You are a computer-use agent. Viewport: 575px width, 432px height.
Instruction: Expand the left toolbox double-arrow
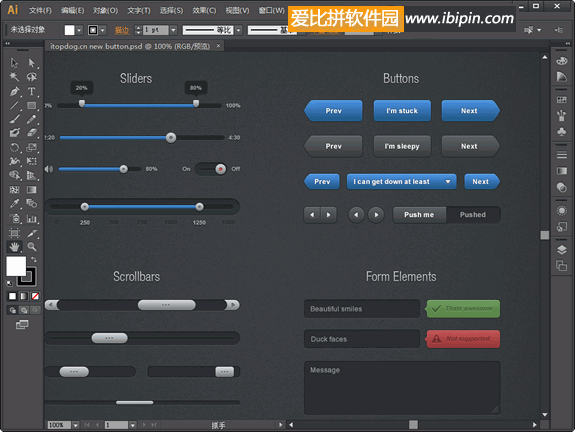[x=7, y=43]
